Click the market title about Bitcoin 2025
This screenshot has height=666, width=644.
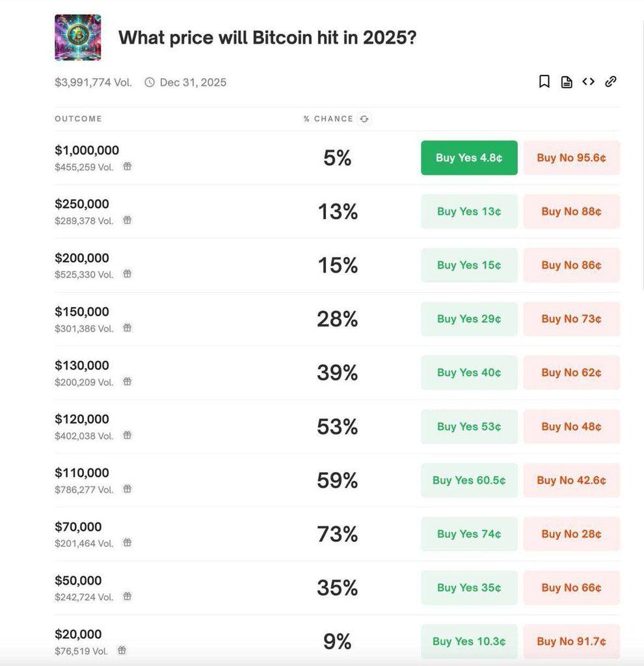[x=267, y=38]
